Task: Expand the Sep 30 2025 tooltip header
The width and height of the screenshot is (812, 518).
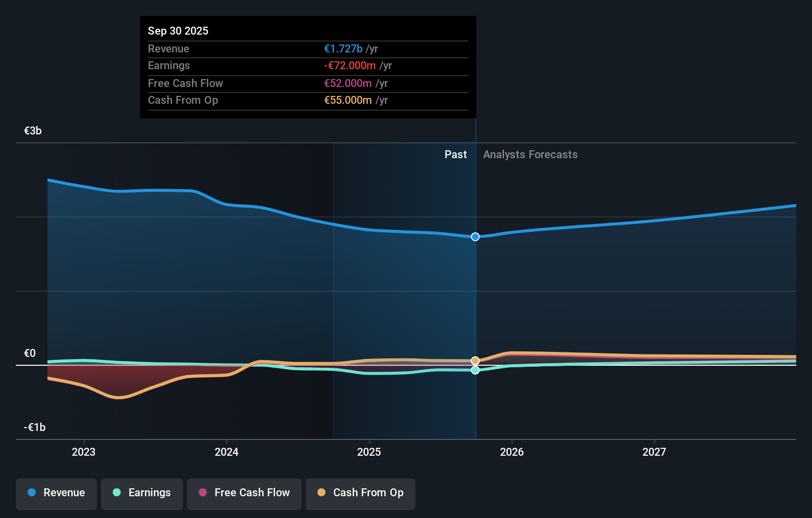Action: pos(178,31)
